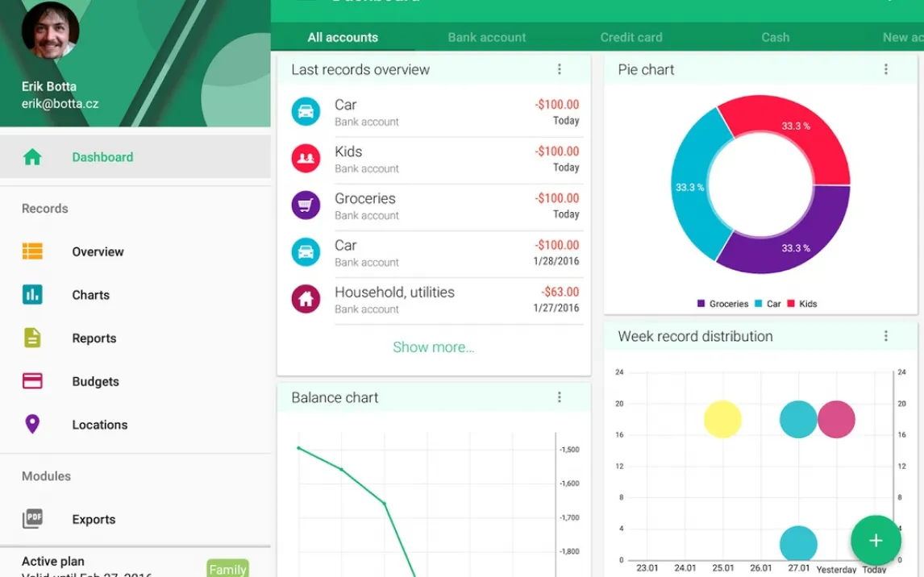The width and height of the screenshot is (924, 577).
Task: Open Reports using the document icon
Action: 32,338
